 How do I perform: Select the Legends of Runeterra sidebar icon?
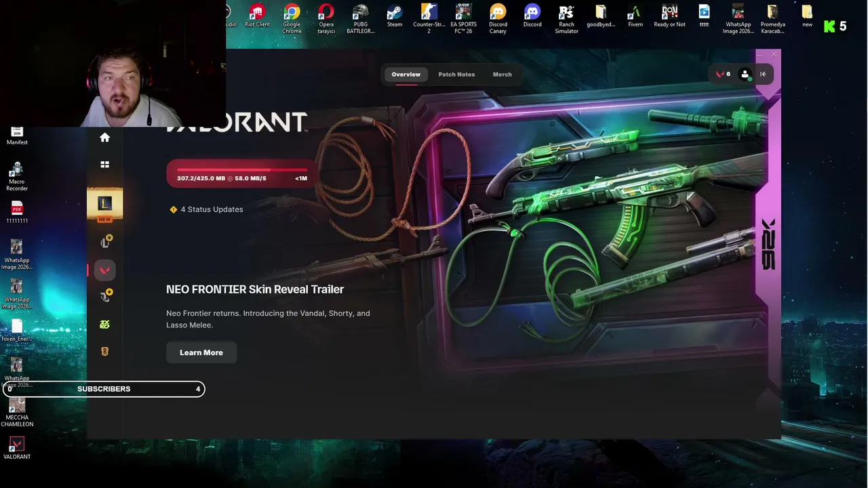[104, 351]
